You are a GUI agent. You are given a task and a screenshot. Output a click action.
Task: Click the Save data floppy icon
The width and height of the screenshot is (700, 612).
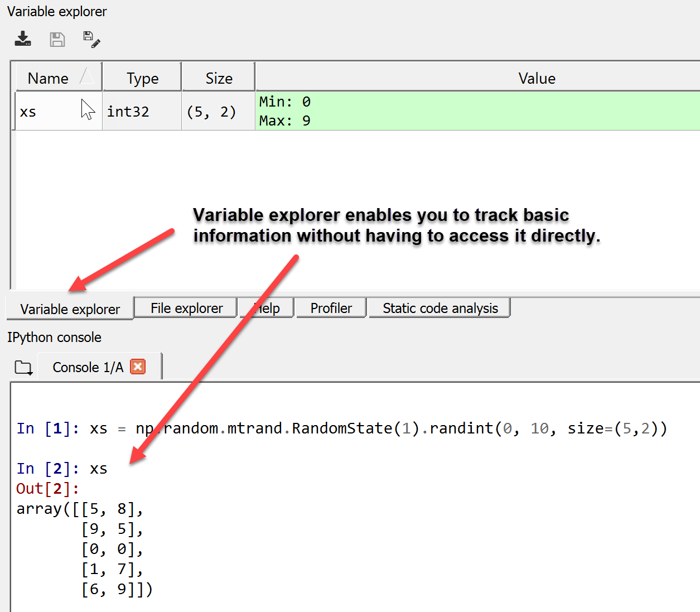click(x=57, y=39)
